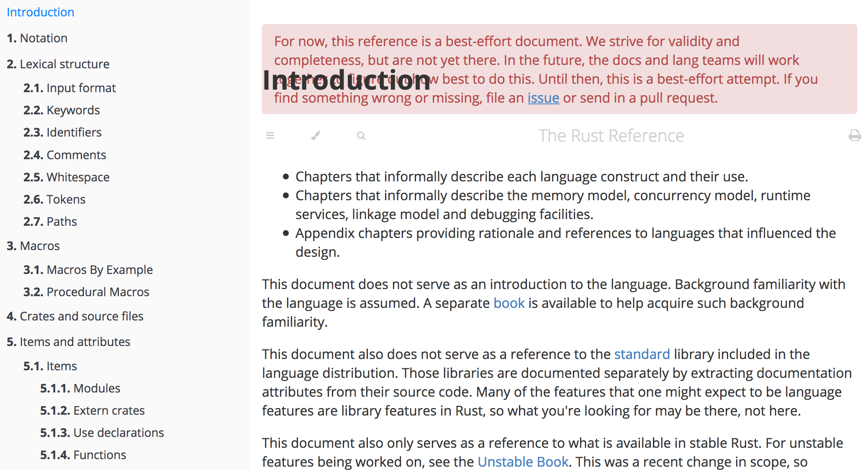Print the book with printer icon
The image size is (868, 470).
click(x=855, y=135)
